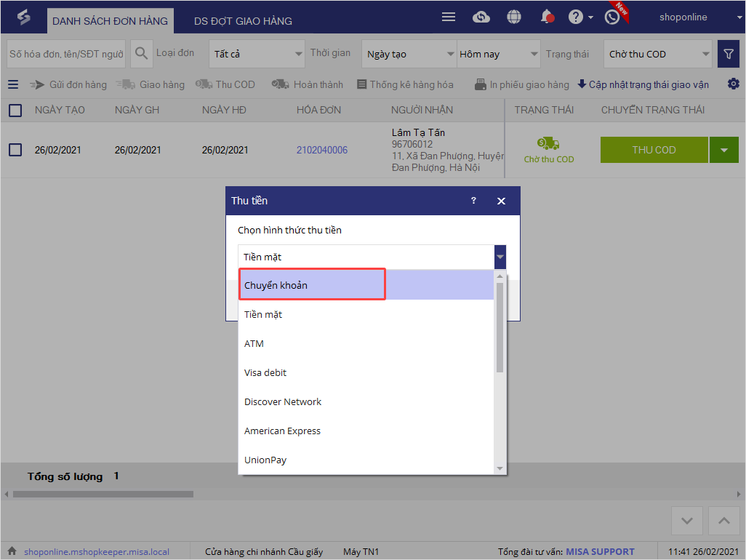Click Gửi đơn hàng toolbar action

coord(68,84)
